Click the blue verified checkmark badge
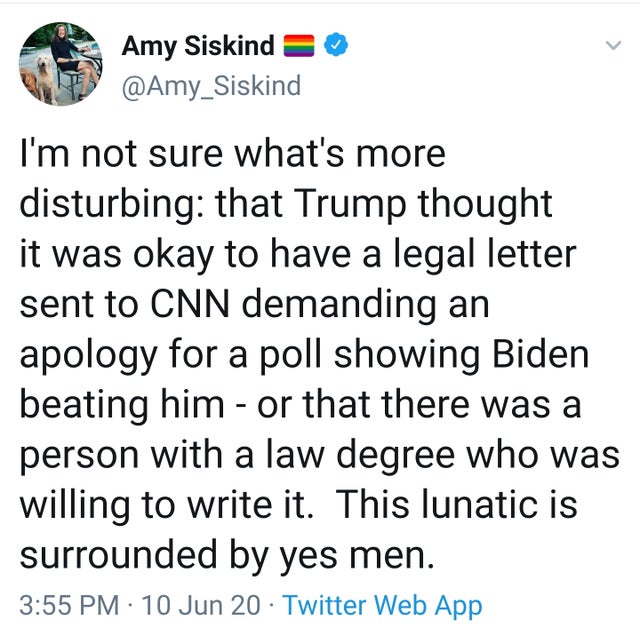Screen dimensions: 640x636 click(336, 44)
